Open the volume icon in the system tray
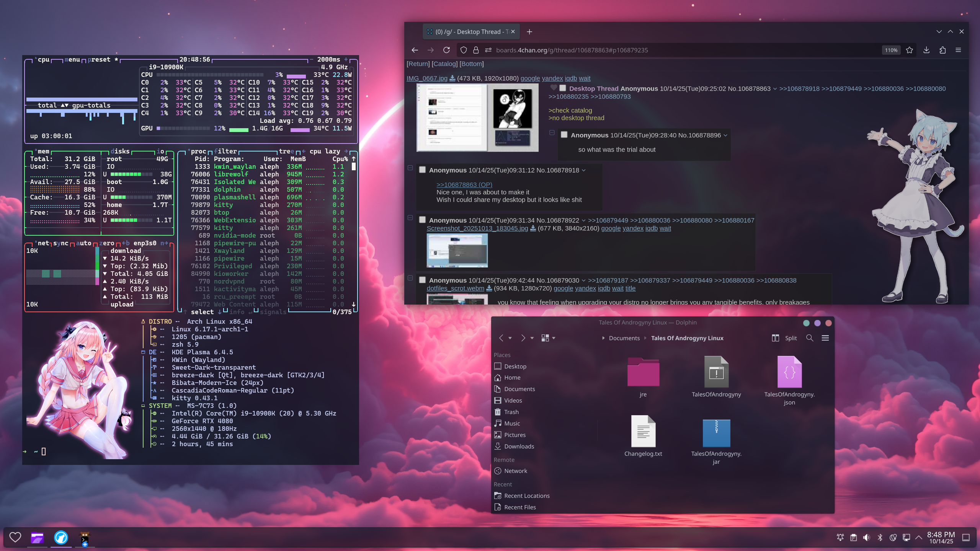 866,538
